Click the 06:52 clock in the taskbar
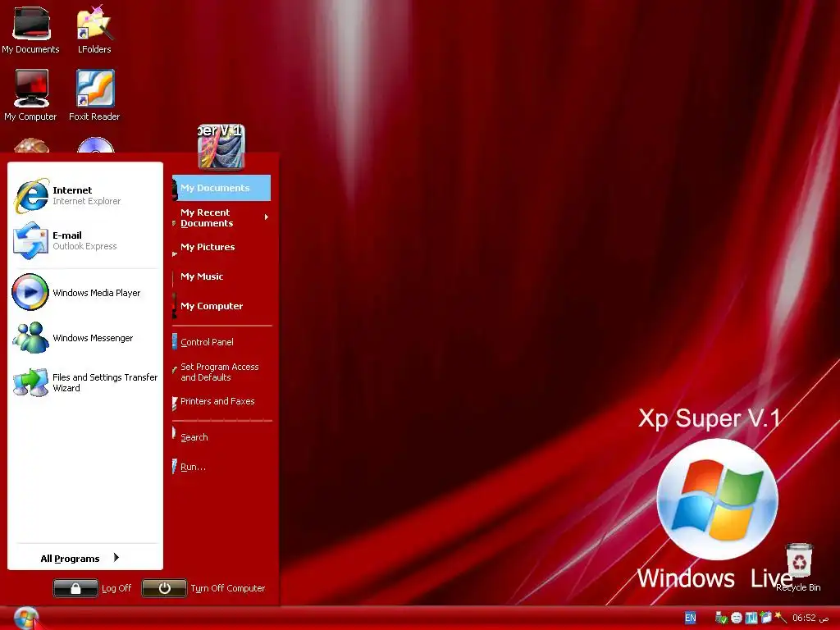This screenshot has width=840, height=630. click(x=810, y=618)
